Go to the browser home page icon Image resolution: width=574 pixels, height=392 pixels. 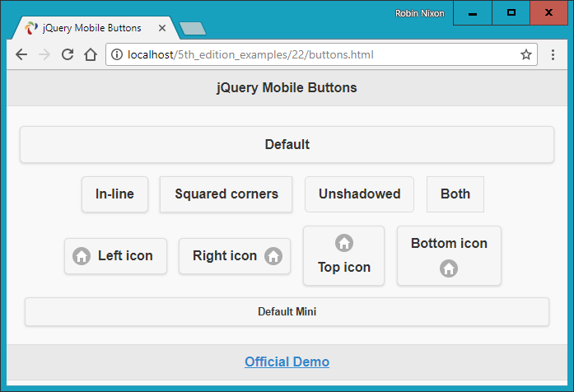(x=91, y=54)
